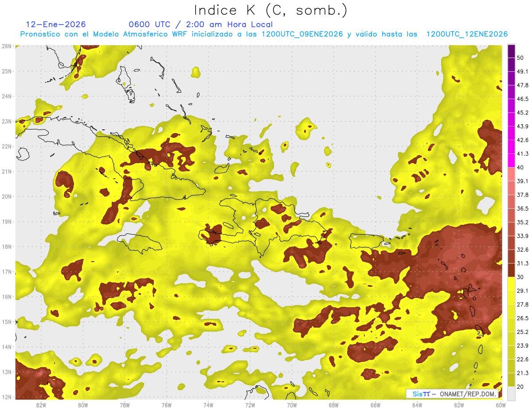The width and height of the screenshot is (532, 411).
Task: Click the "ONAMET/REP.DOM." credit label
Action: 467,394
